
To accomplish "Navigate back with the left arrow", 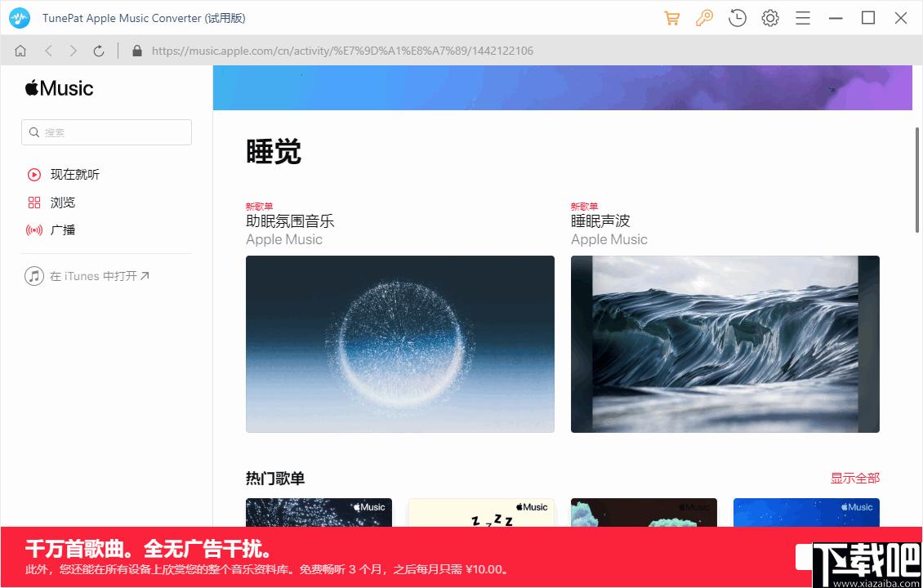I will (48, 51).
